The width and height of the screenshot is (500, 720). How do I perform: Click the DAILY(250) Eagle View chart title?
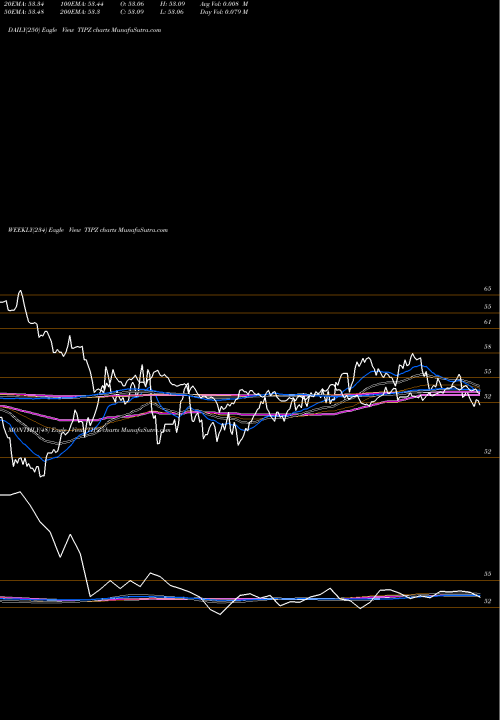(84, 30)
